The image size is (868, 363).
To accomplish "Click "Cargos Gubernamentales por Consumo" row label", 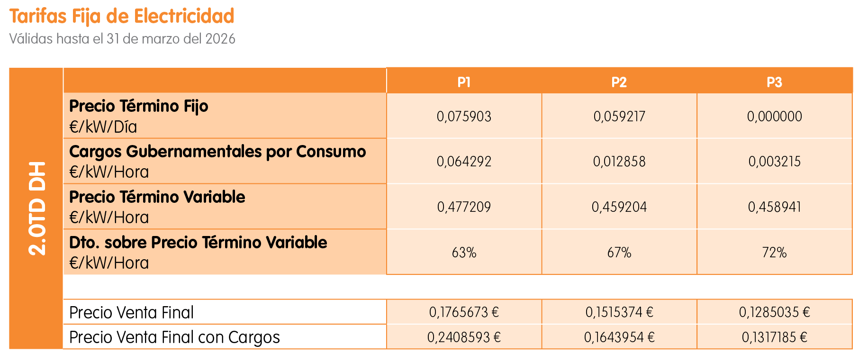I will click(x=217, y=152).
